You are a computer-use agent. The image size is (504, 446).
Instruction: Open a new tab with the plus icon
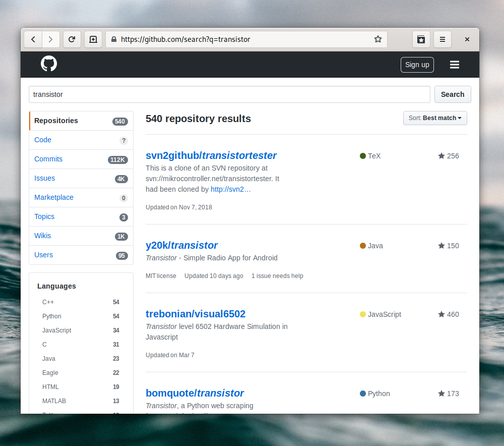pos(93,39)
